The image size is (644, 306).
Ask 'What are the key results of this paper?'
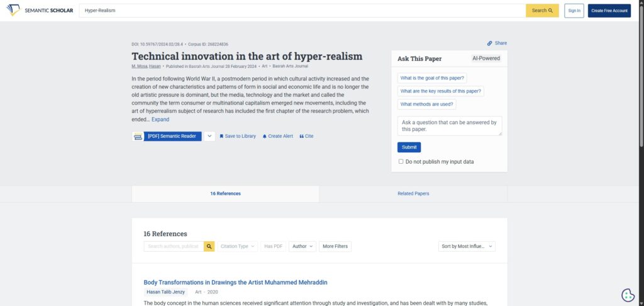pos(441,91)
